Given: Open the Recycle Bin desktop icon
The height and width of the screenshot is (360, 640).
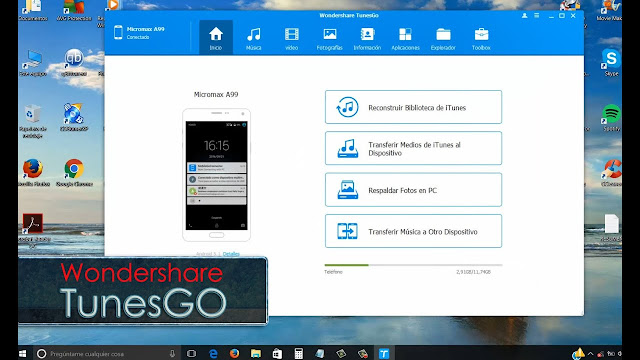Looking at the screenshot, I should (33, 120).
